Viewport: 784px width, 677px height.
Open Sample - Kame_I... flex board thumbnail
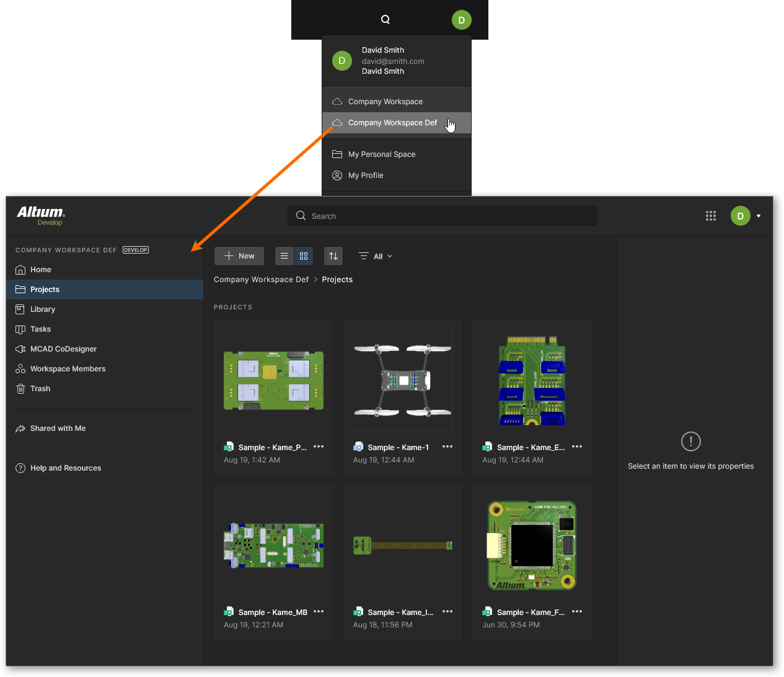click(403, 546)
